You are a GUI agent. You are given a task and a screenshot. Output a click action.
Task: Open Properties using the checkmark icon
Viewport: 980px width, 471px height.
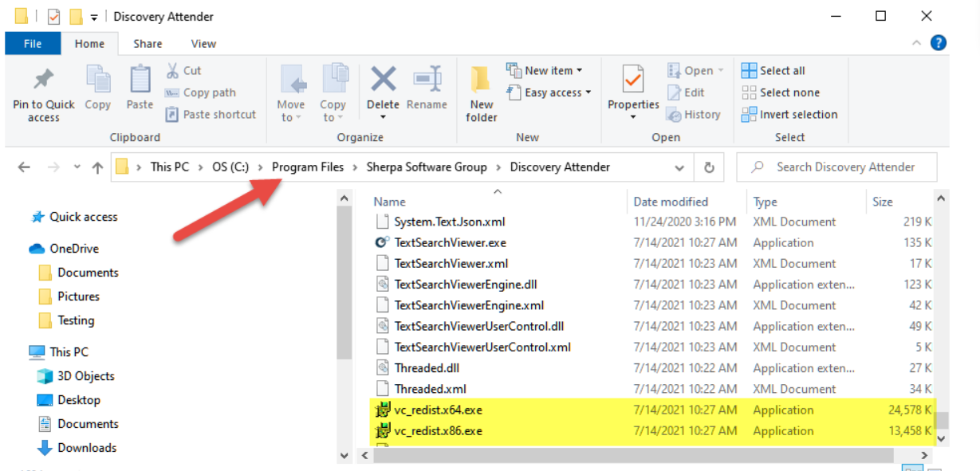[633, 80]
